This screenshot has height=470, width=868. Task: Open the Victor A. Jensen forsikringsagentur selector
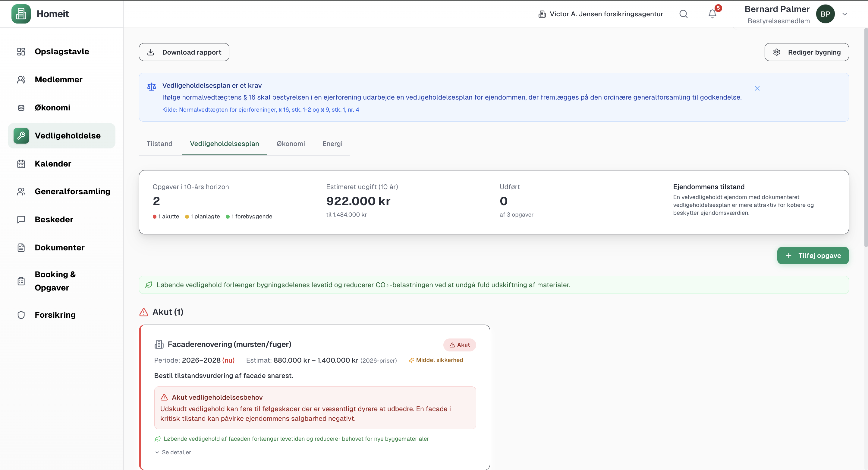pos(600,14)
